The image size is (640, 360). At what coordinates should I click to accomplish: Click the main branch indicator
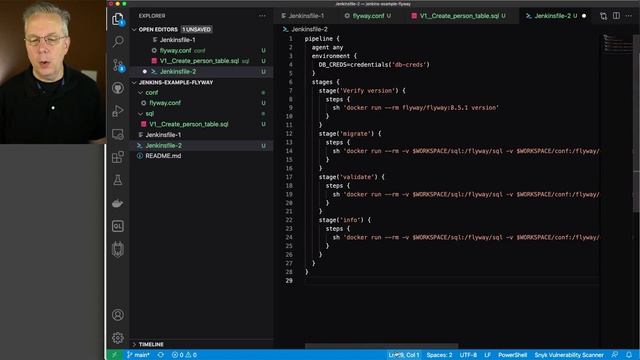click(x=138, y=355)
